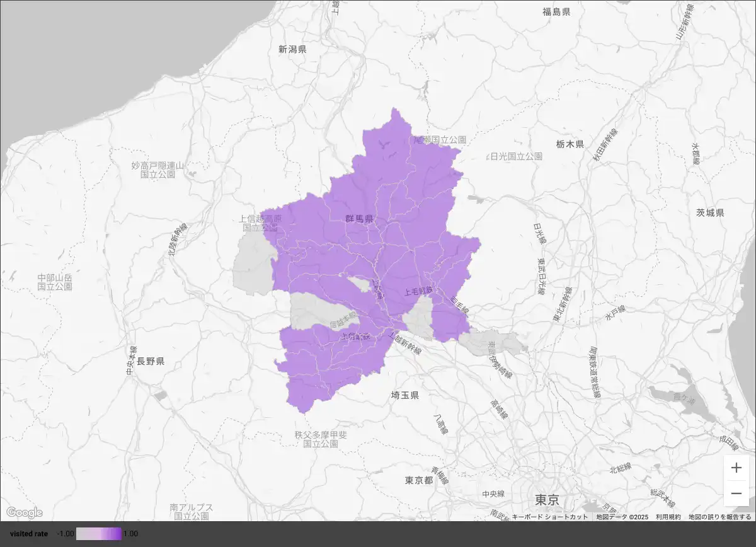Click the visited rate legend title
Image resolution: width=756 pixels, height=547 pixels.
29,534
